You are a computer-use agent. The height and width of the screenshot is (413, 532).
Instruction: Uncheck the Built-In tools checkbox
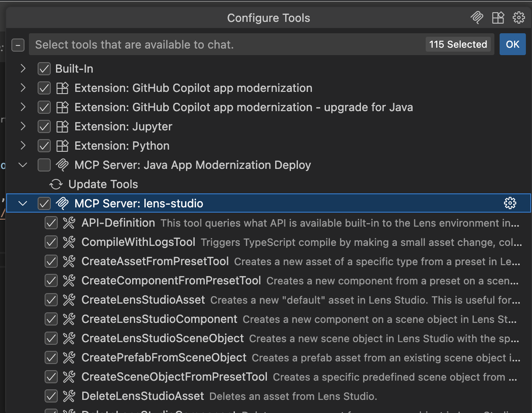pos(44,69)
